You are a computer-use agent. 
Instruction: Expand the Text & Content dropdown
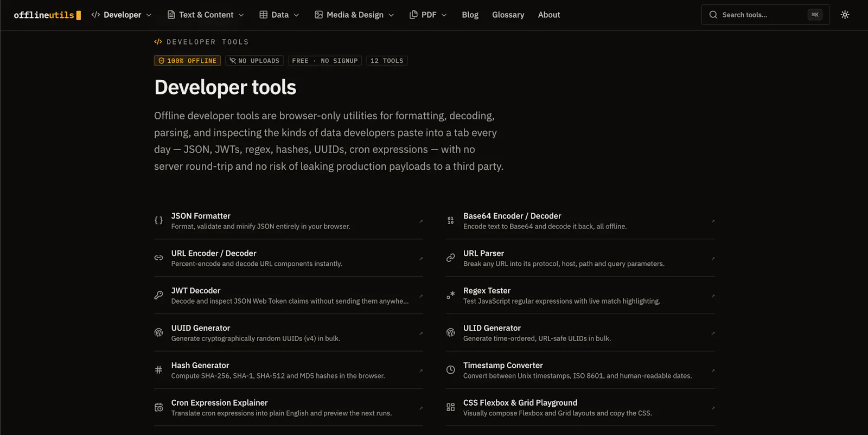pyautogui.click(x=206, y=15)
